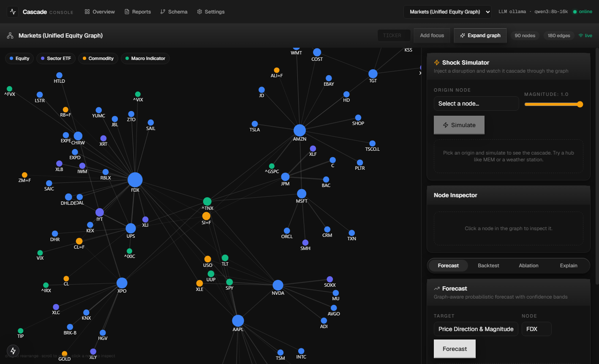Select the COST node
The width and height of the screenshot is (599, 364).
(317, 52)
